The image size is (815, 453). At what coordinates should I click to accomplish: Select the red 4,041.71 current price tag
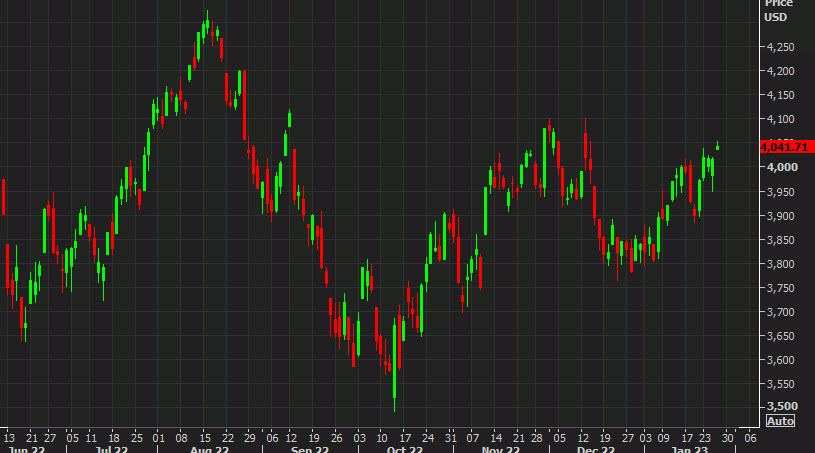[x=787, y=147]
